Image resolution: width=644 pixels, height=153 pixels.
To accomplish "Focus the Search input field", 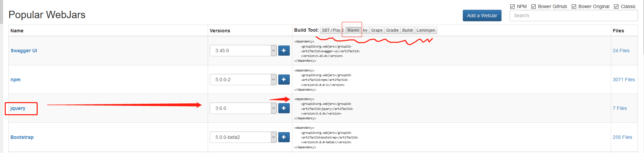I will point(574,16).
